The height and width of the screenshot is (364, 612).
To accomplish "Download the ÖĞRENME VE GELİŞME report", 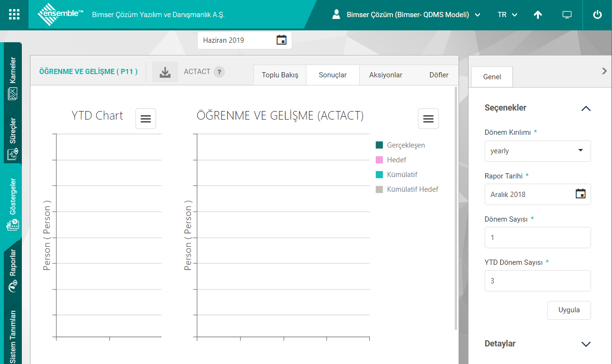I will click(165, 72).
